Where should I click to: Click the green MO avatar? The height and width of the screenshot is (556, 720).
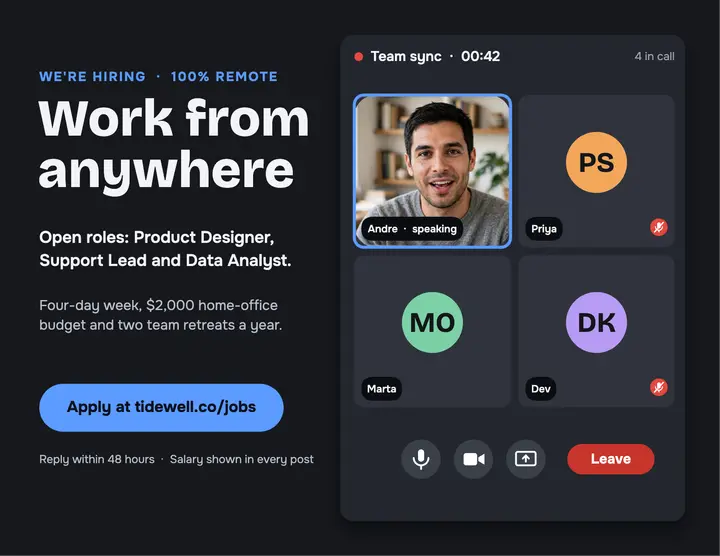[432, 322]
